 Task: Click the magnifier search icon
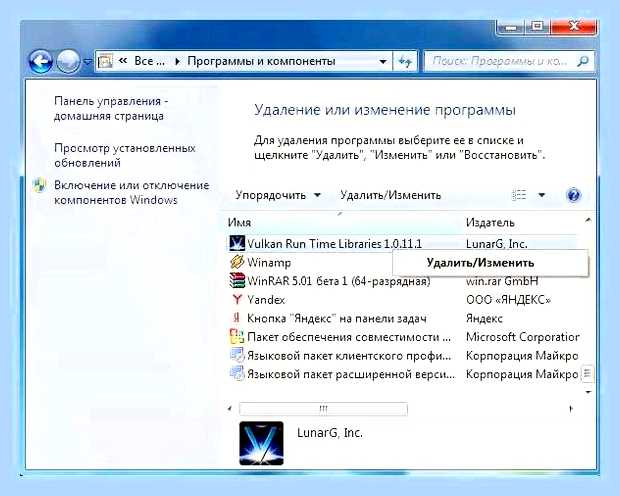[583, 61]
